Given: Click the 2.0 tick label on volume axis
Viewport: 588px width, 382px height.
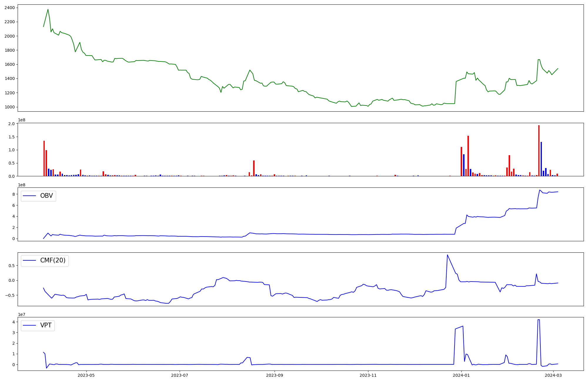Looking at the screenshot, I should pyautogui.click(x=11, y=124).
